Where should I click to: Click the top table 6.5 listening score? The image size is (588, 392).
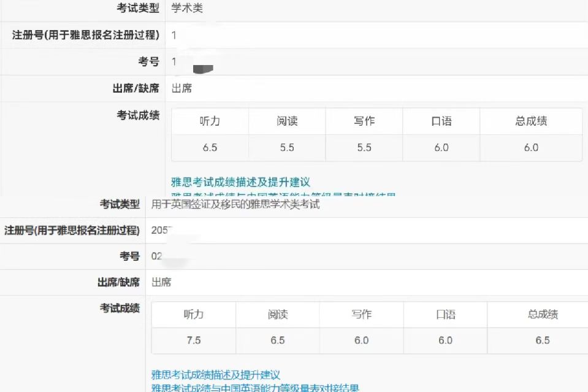pos(210,148)
